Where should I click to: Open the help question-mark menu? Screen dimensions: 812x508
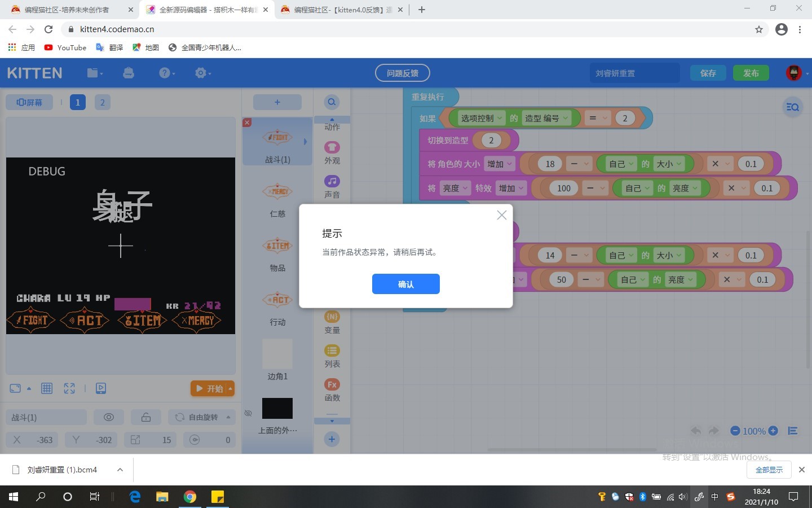166,73
